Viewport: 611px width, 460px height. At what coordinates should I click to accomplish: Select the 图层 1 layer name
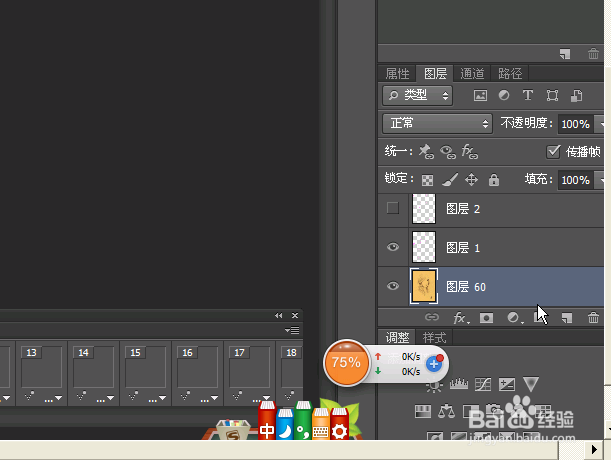(x=463, y=248)
